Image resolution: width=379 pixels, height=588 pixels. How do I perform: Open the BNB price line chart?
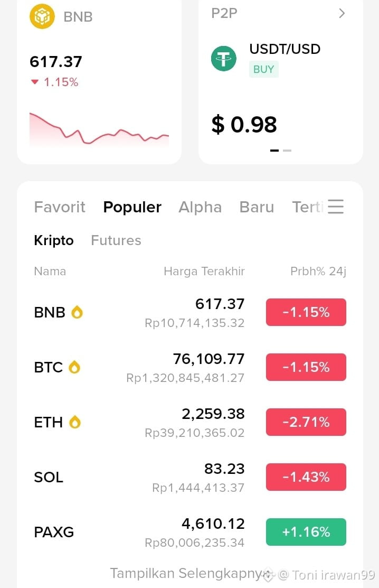[x=99, y=128]
